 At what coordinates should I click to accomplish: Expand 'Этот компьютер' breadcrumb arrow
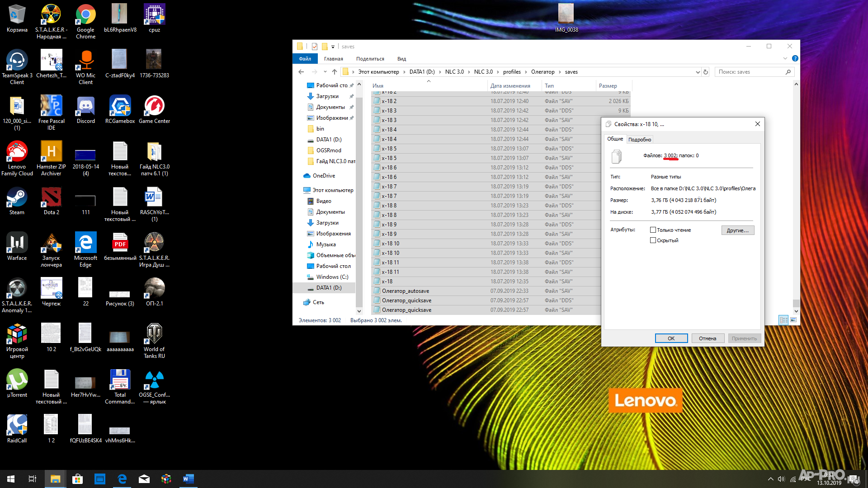(404, 72)
